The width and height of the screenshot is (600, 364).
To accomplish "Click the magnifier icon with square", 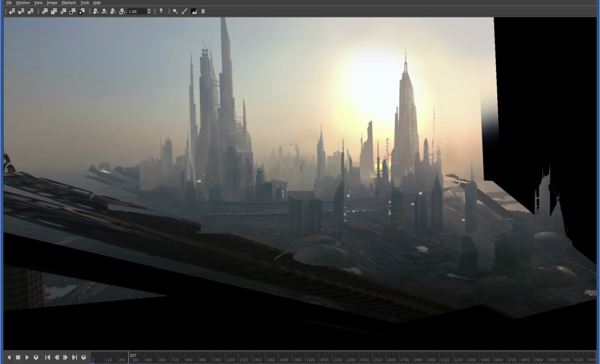I will pyautogui.click(x=122, y=11).
